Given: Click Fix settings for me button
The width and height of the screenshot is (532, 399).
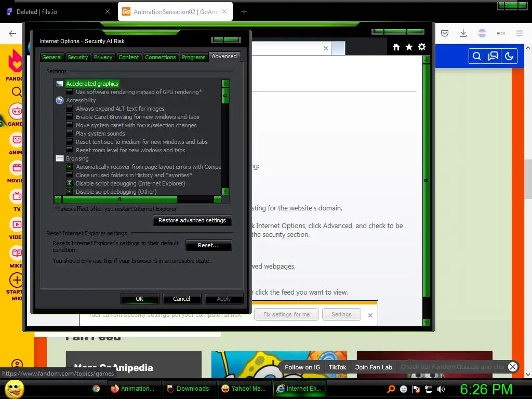Looking at the screenshot, I should coord(286,314).
